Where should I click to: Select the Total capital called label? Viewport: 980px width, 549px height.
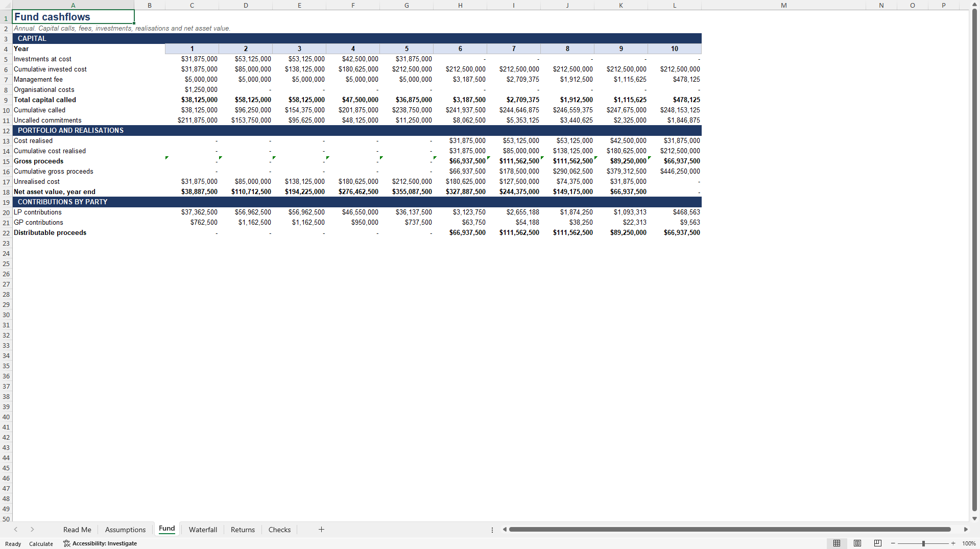coord(45,100)
